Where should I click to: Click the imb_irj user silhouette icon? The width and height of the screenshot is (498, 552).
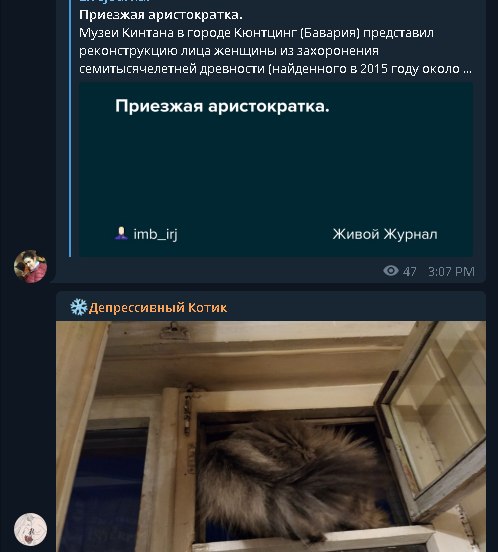point(121,233)
